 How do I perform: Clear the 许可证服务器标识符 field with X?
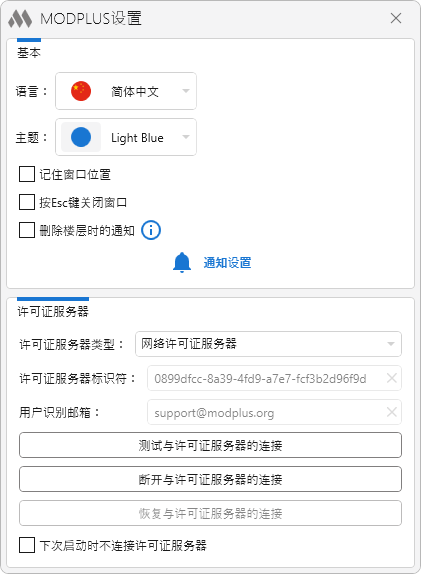pyautogui.click(x=392, y=378)
